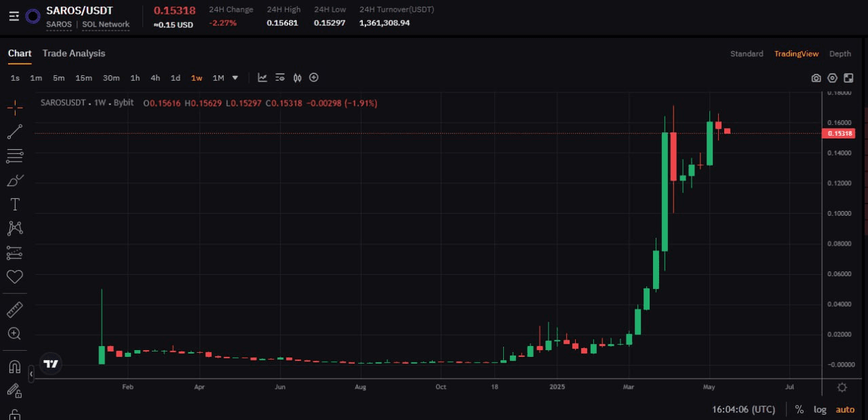The width and height of the screenshot is (868, 420).
Task: Select the 1d timeframe
Action: tap(175, 78)
